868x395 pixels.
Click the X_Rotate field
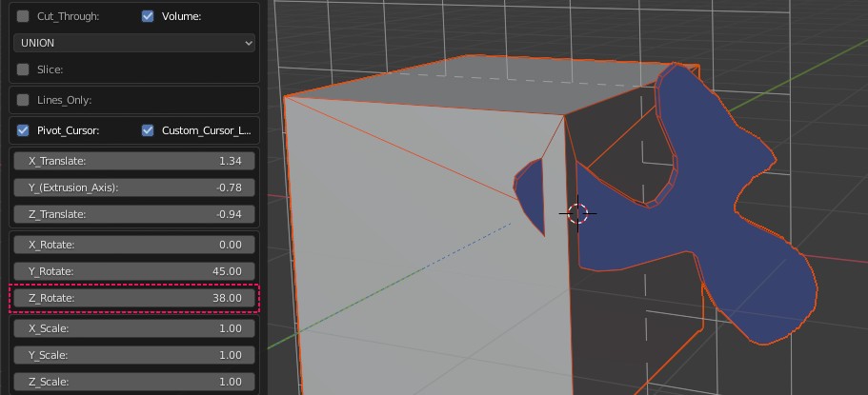[134, 245]
